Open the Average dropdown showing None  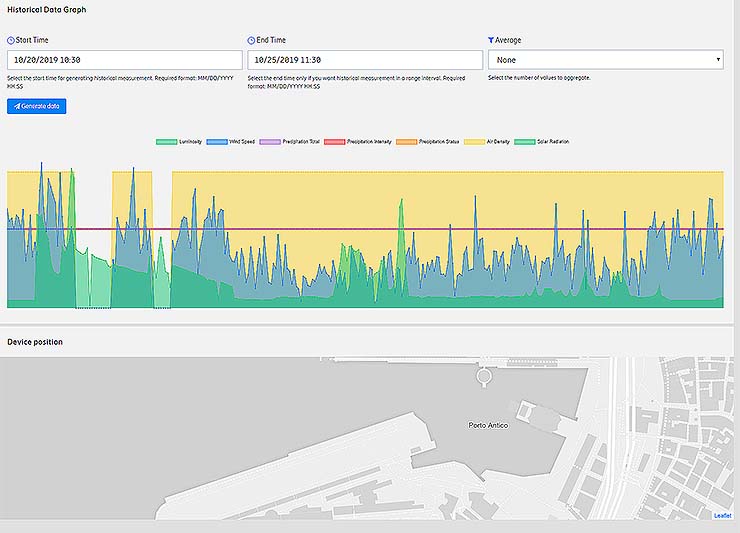(x=605, y=60)
